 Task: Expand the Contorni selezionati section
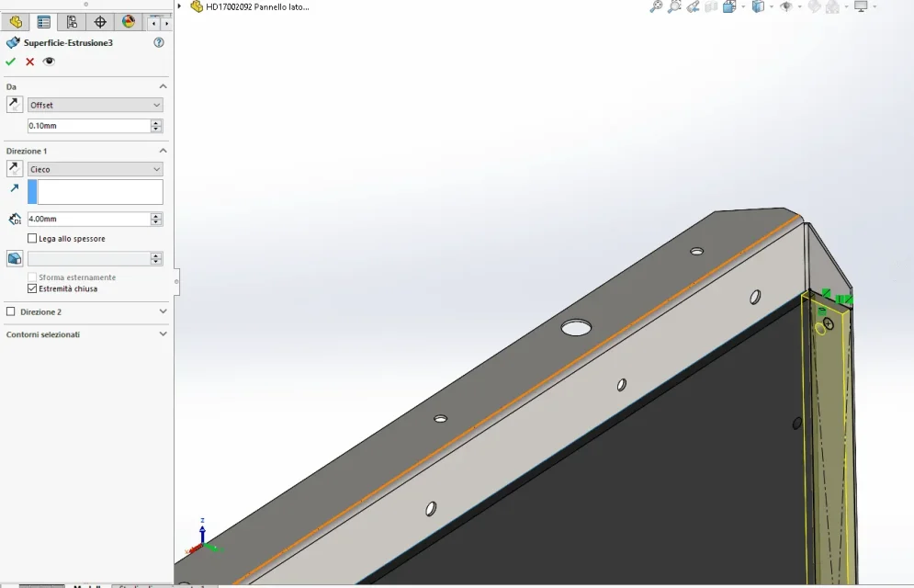tap(164, 334)
